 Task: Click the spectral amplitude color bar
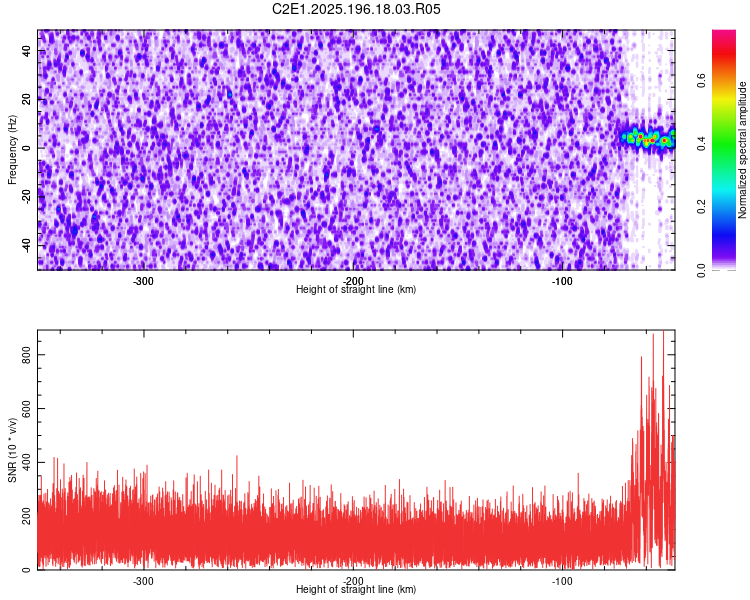pos(724,150)
